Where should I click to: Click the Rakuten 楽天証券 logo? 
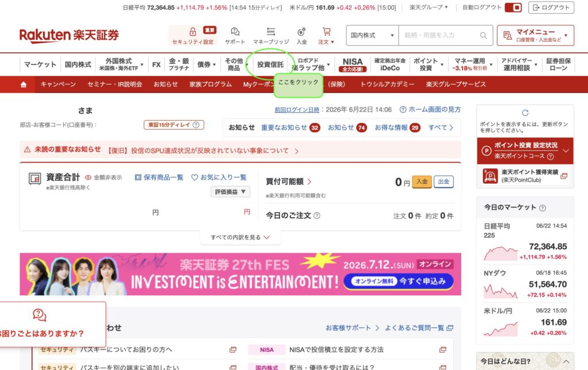tap(69, 35)
